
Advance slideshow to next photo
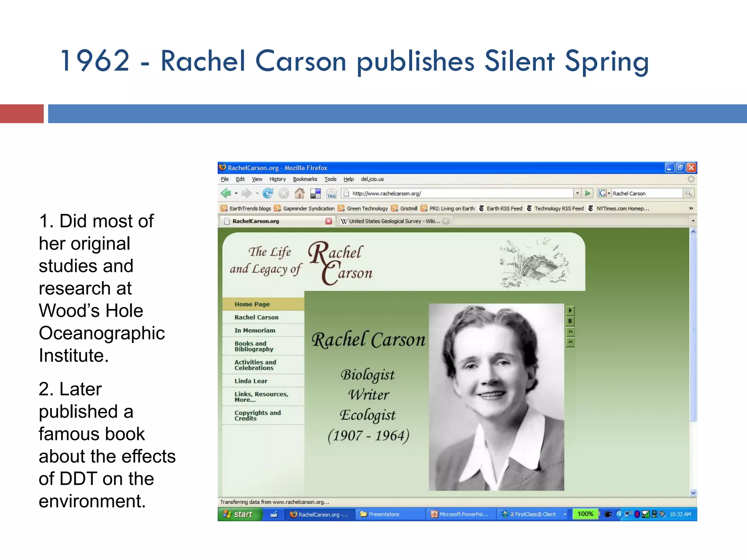[x=570, y=332]
